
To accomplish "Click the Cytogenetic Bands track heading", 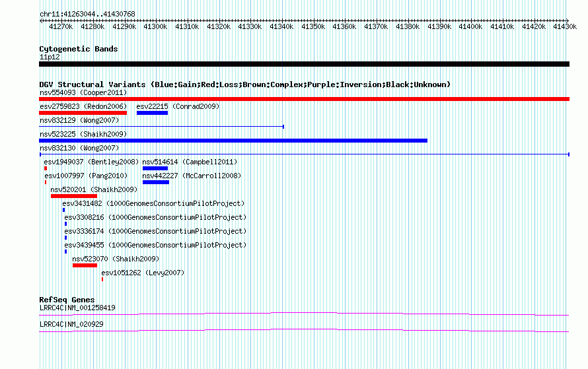I will tap(79, 49).
